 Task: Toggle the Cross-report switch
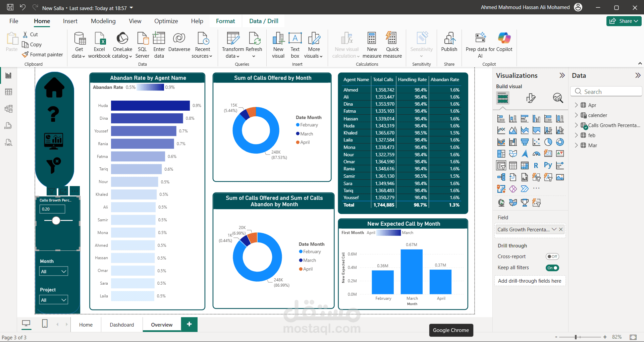tap(552, 256)
